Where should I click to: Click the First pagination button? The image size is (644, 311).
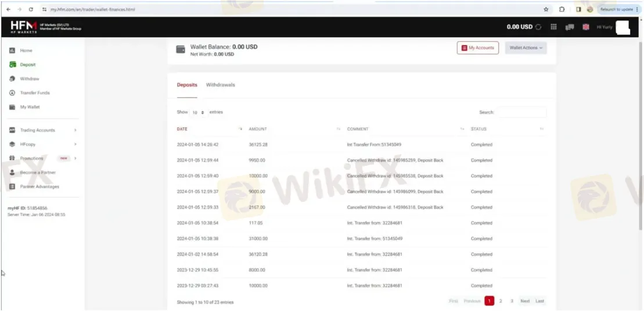point(454,301)
